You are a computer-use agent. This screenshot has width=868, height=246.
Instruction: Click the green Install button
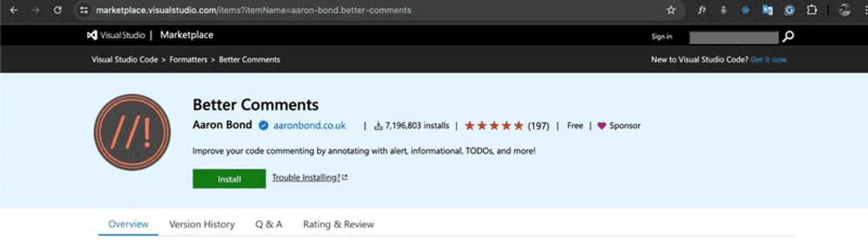coord(229,179)
